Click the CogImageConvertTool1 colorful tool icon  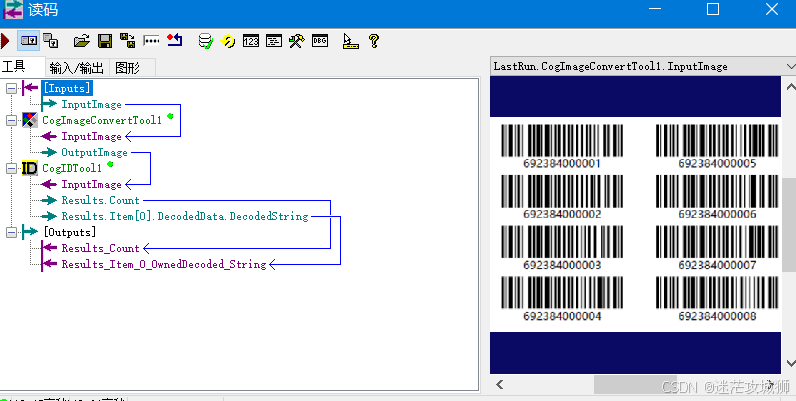[x=30, y=120]
